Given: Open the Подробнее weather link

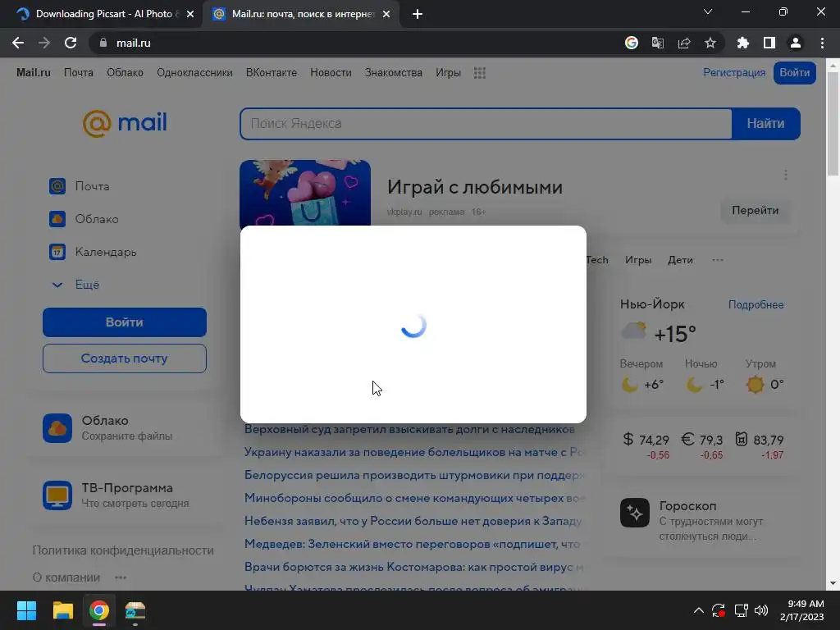Looking at the screenshot, I should click(x=756, y=305).
